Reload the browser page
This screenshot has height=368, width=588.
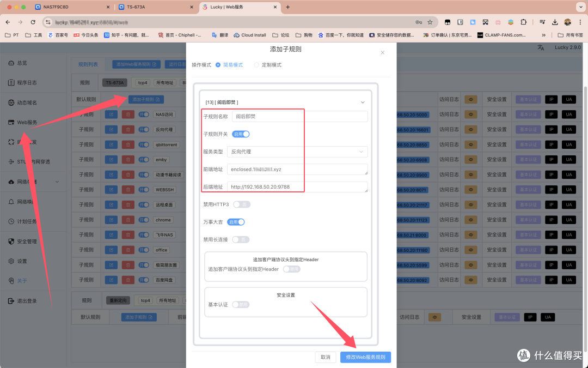tap(33, 22)
